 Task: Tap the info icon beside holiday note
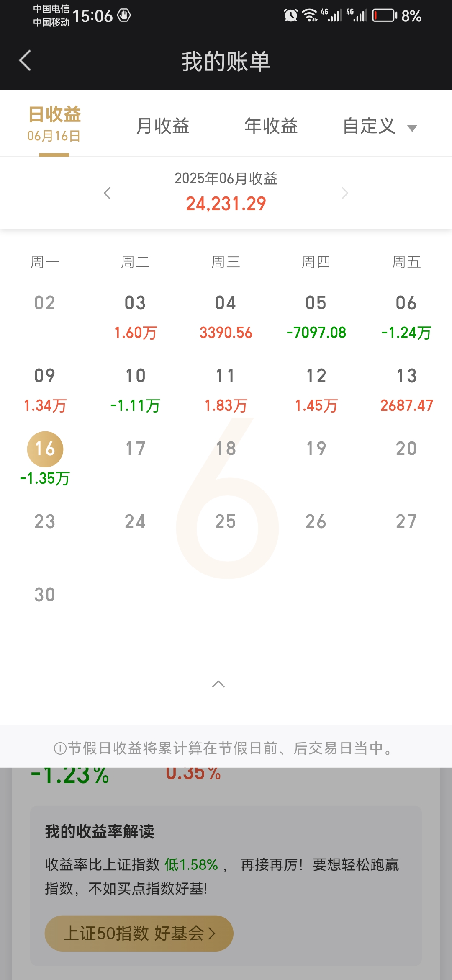click(60, 748)
